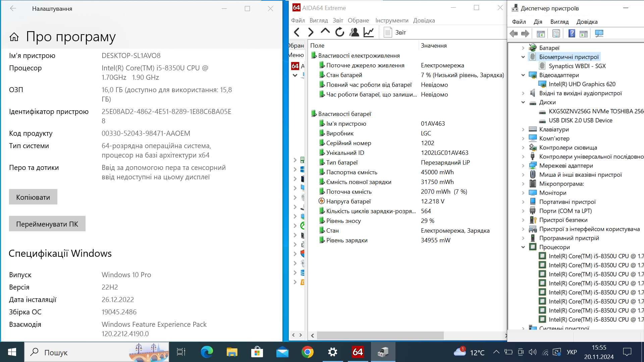Click Device Manager help icon
Screen dimensions: 644x362
572,34
